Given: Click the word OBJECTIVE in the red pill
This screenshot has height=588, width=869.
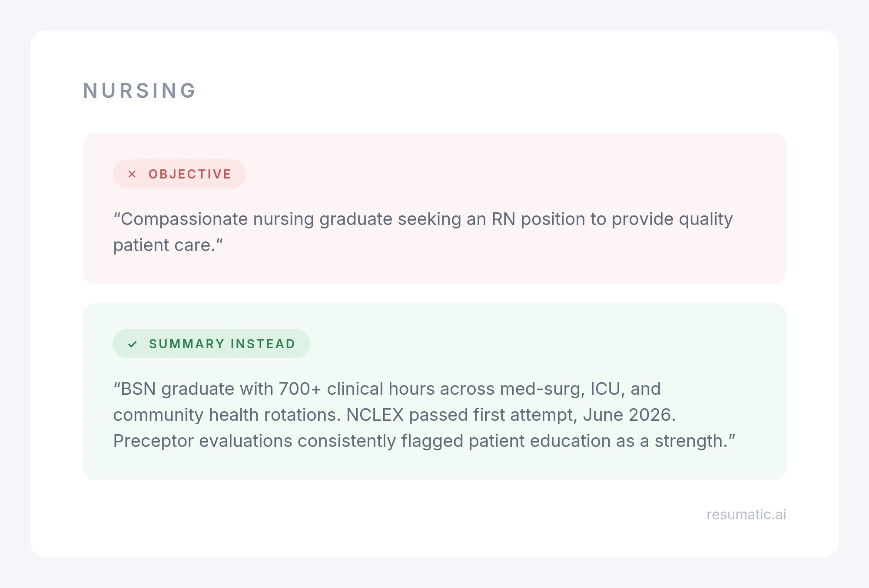Looking at the screenshot, I should click(190, 174).
